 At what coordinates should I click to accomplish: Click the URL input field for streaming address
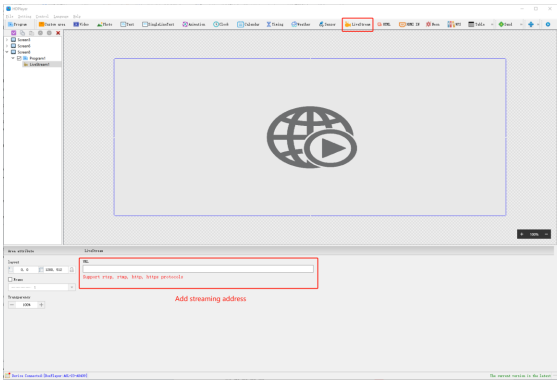click(x=198, y=269)
